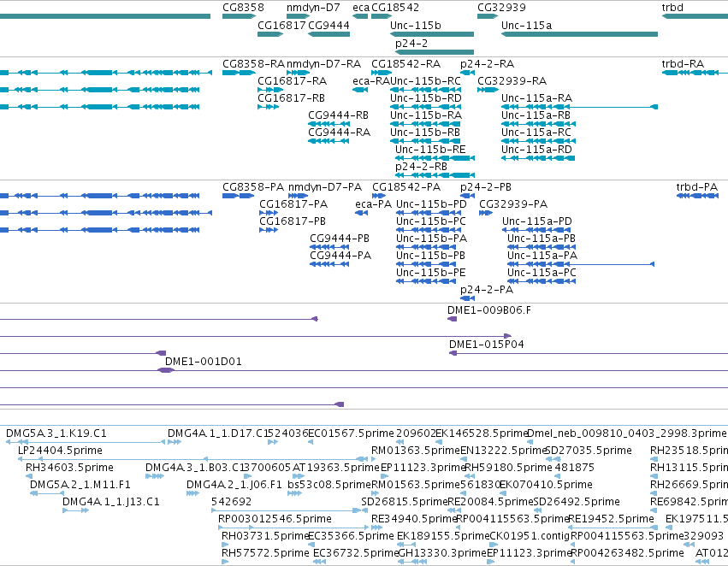
Task: Select the p24-2 gene bar
Action: [x=434, y=52]
